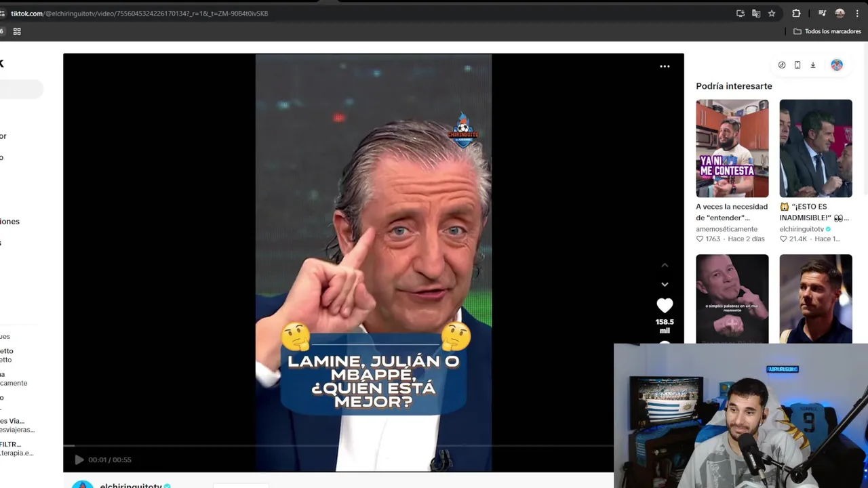Seek on the video progress bar

coord(338,446)
